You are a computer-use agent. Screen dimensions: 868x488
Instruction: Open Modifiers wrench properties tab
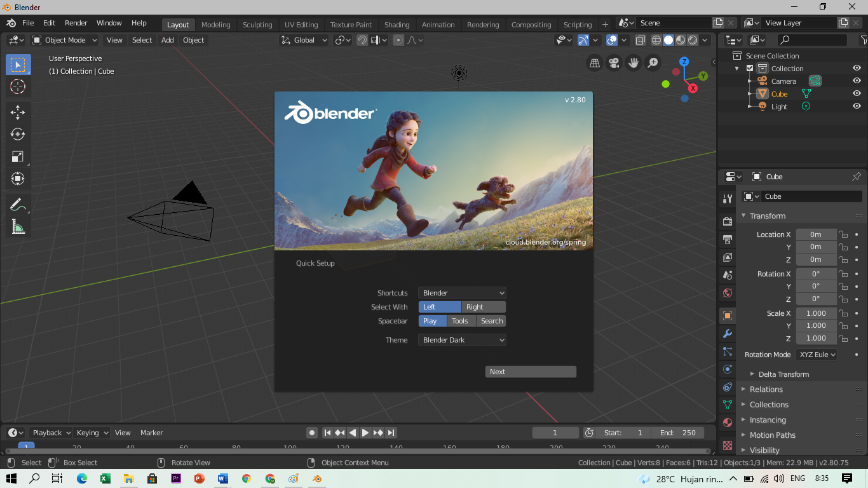point(728,334)
